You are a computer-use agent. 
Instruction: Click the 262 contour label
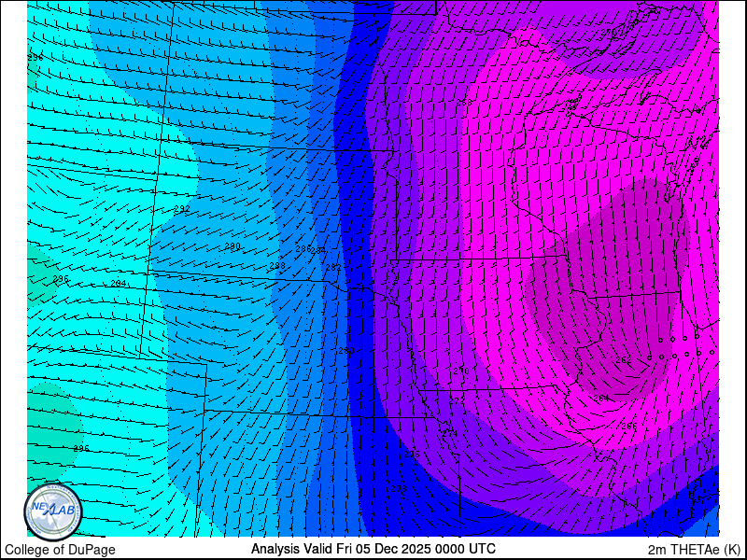tap(624, 360)
